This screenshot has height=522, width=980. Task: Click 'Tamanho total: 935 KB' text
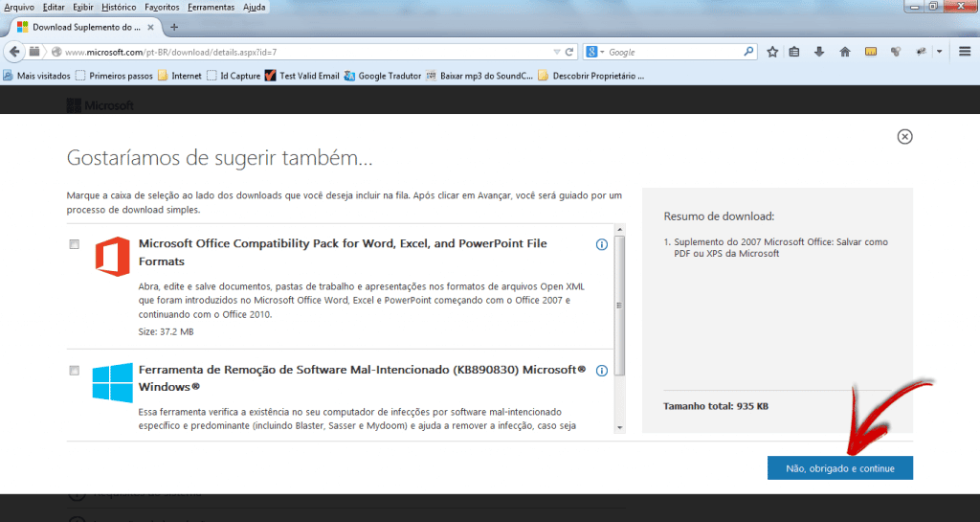716,406
